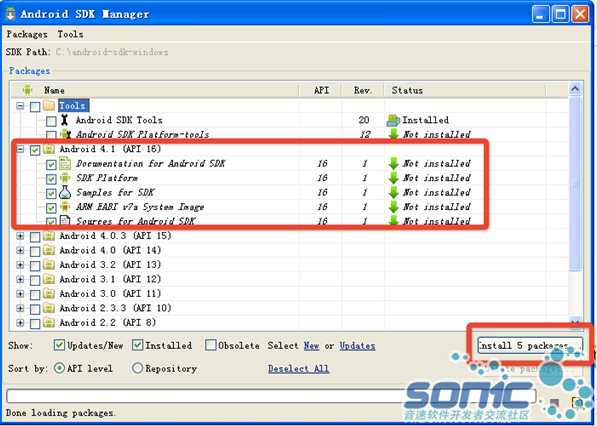The image size is (597, 426).
Task: Collapse the Tools tree group
Action: click(20, 106)
